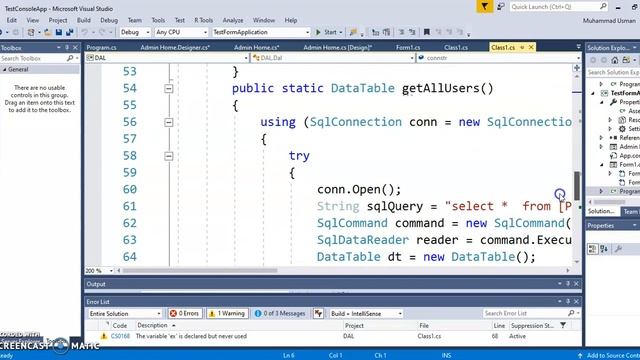This screenshot has width=640, height=360.
Task: Click the Undo arrow icon
Action: point(84,32)
